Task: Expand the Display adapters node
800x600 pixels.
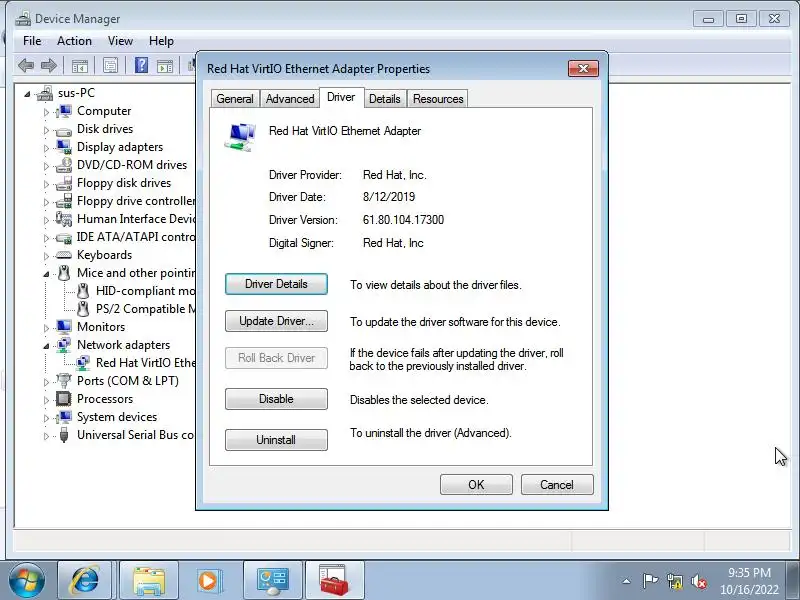Action: 46,148
